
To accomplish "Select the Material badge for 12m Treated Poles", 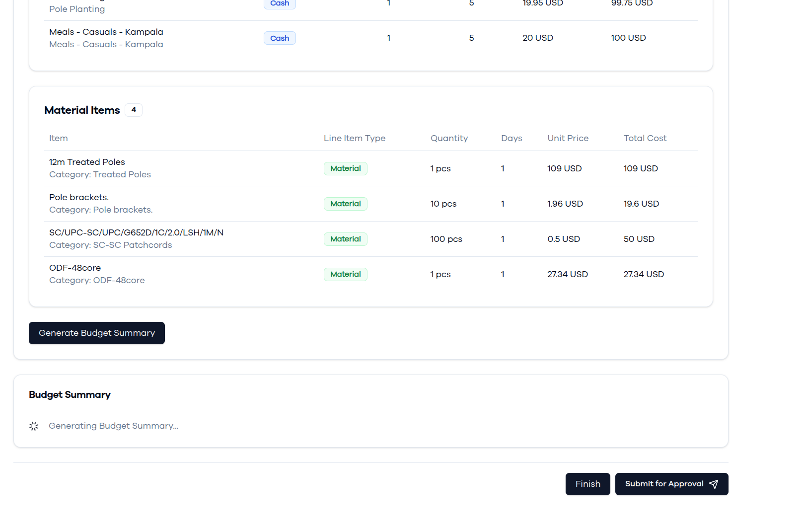I will 346,168.
